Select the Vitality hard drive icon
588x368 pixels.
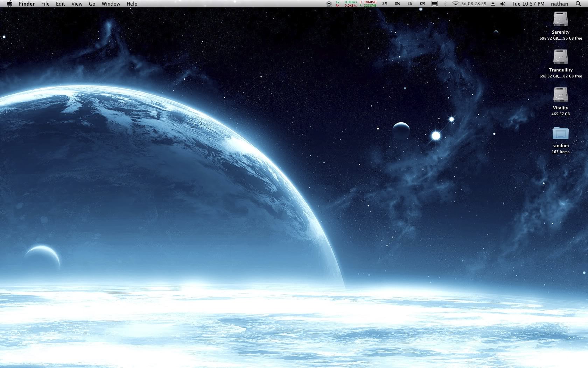point(560,95)
